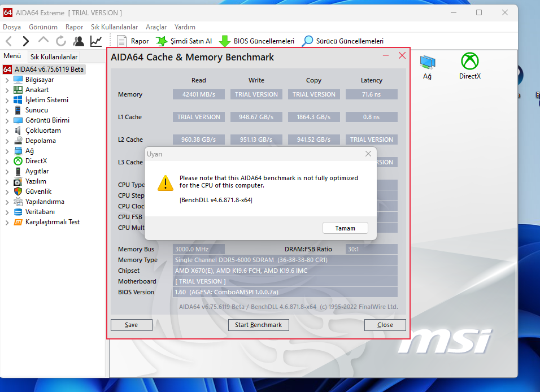Viewport: 540px width, 392px height.
Task: Click the Rapor toolbar button
Action: click(133, 41)
